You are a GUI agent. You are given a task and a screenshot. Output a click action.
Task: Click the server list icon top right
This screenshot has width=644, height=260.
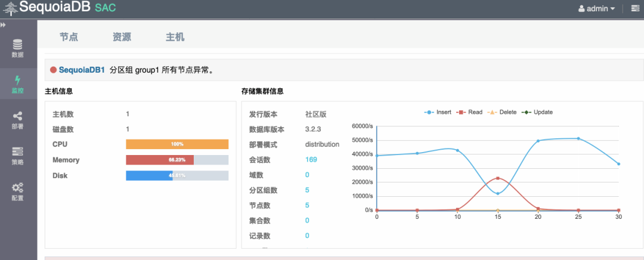(x=635, y=8)
